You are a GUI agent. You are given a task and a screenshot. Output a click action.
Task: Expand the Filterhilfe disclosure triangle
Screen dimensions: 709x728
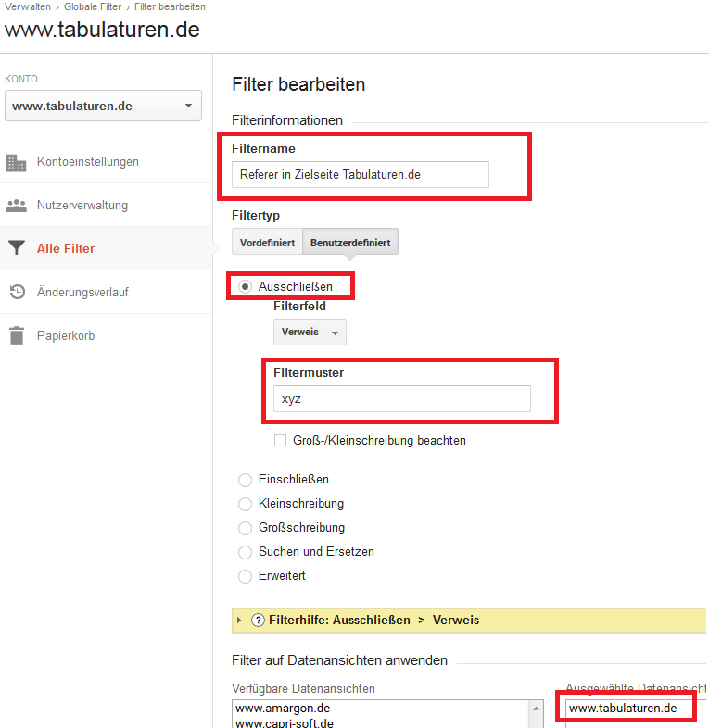[240, 621]
